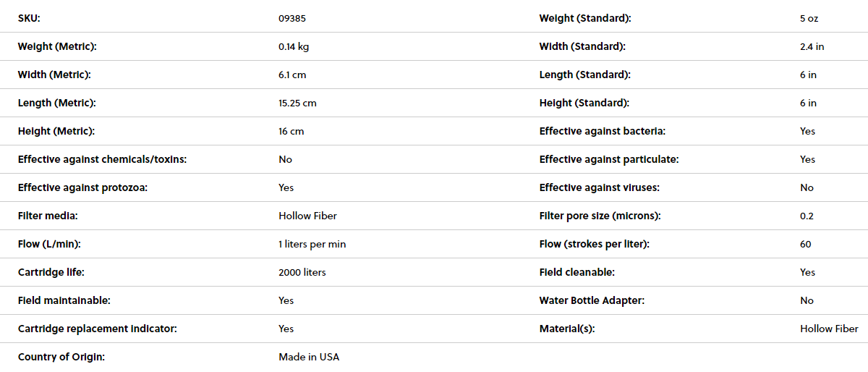Screen dimensions: 868x372
Task: Click the Cartridge replacement indicator label
Action: [x=98, y=329]
